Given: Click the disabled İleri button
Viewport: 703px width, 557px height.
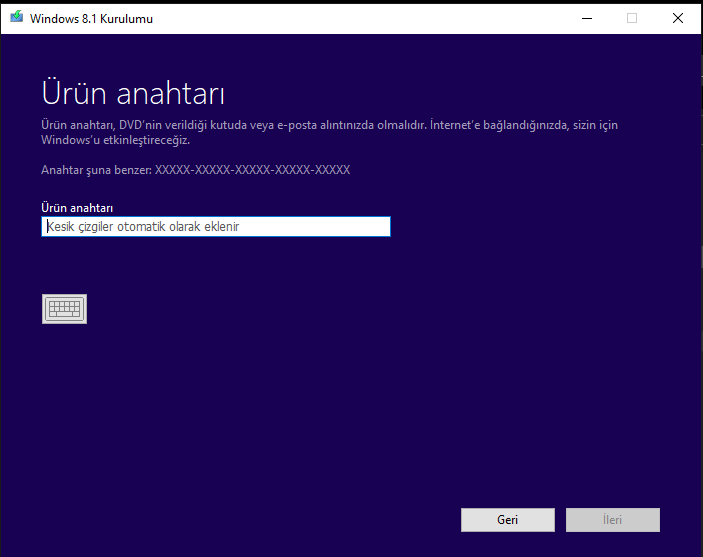Looking at the screenshot, I should [x=612, y=520].
